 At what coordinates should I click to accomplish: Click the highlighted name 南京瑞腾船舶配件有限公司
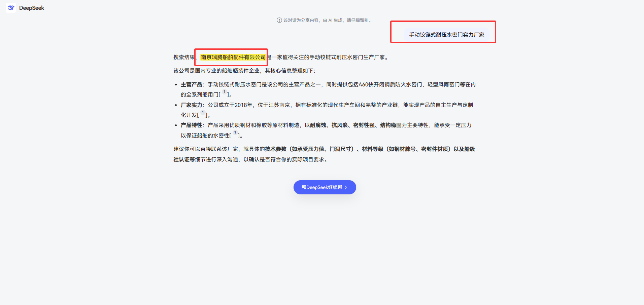click(233, 57)
